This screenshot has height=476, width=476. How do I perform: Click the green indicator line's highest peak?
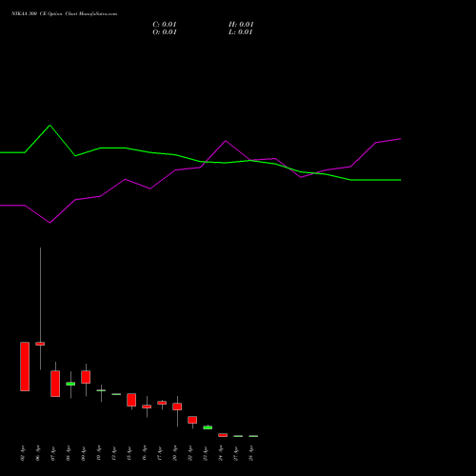50,126
